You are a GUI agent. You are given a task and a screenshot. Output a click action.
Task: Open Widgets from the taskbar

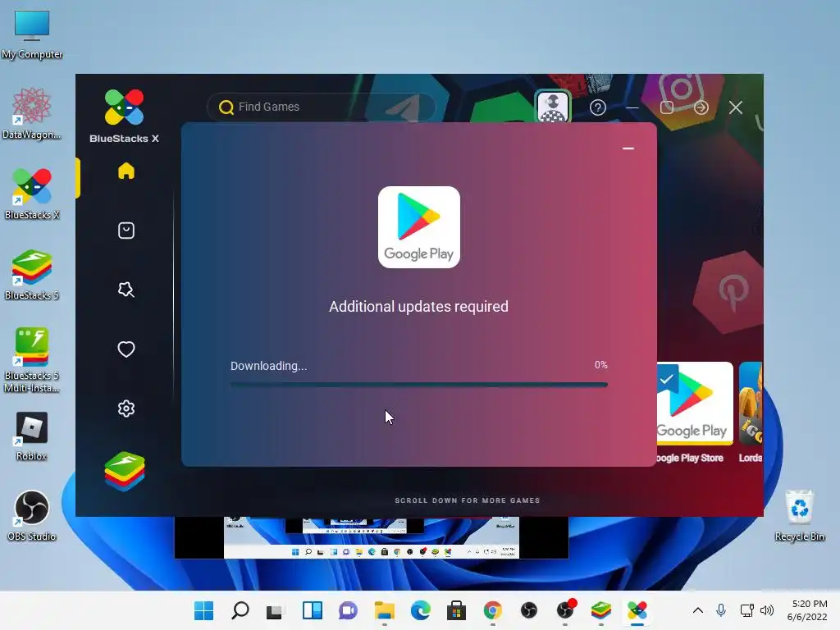[313, 610]
